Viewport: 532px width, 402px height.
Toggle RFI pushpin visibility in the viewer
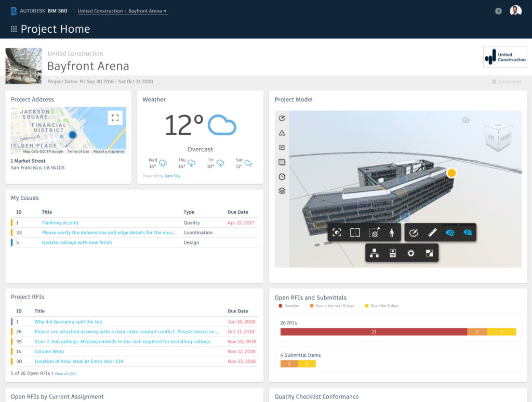tap(467, 232)
